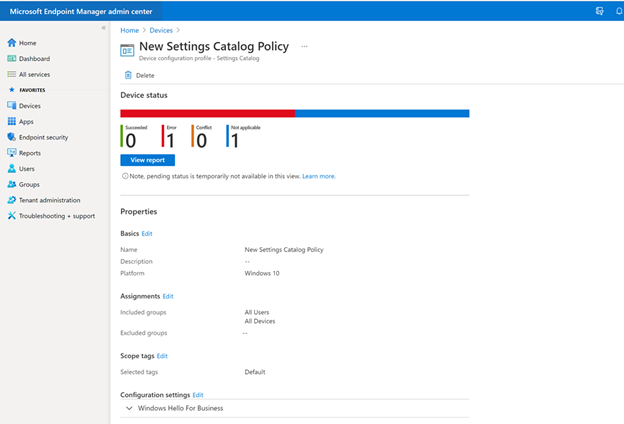Open notifications bell in top bar
Screen dimensions: 624x424
(619, 11)
